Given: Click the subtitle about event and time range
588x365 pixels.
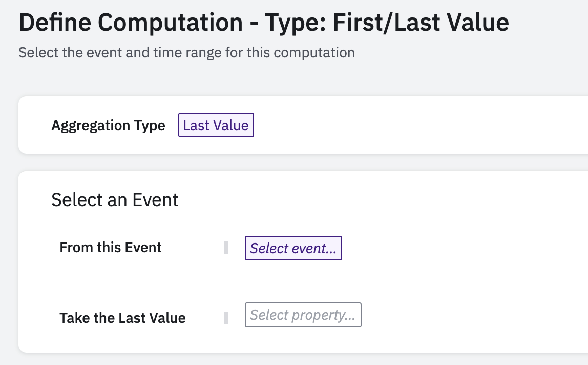Looking at the screenshot, I should [186, 52].
